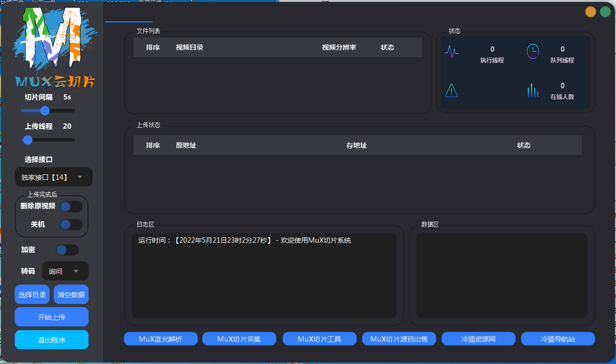Adjust the 上传线程 slider

(48, 140)
